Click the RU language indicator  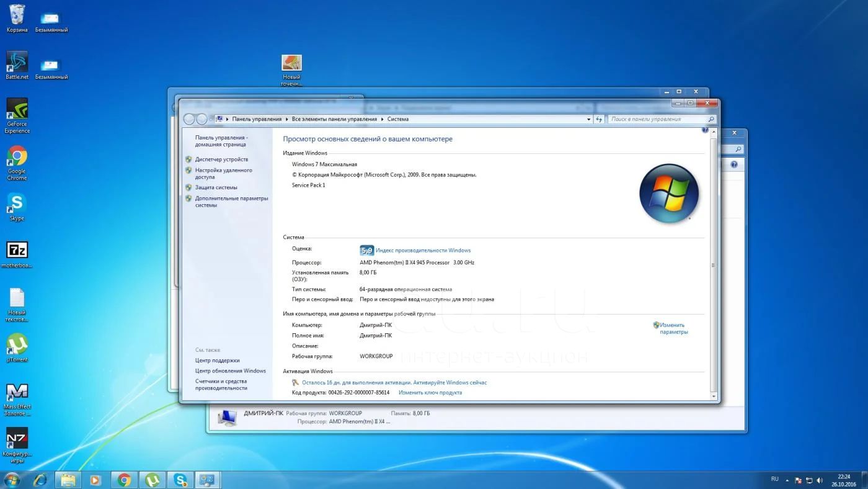(x=774, y=479)
